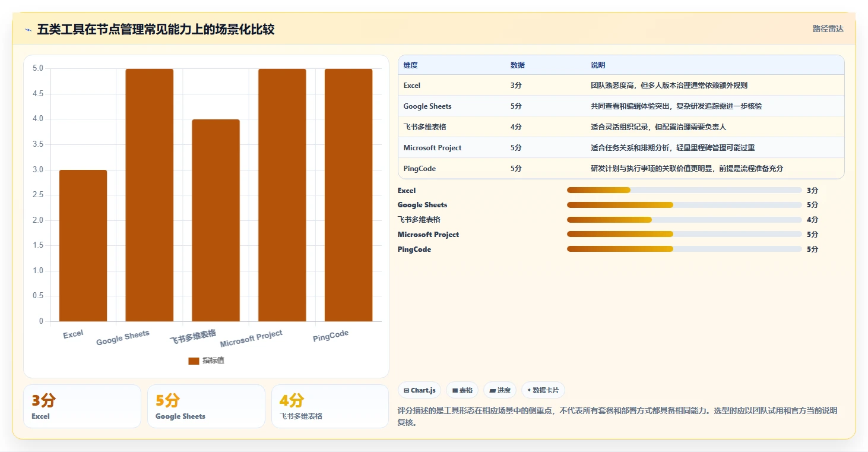Click the description 研发计划与执行事项的关联价值更明显，前提是流程准备充分
The width and height of the screenshot is (868, 452).
click(x=687, y=169)
